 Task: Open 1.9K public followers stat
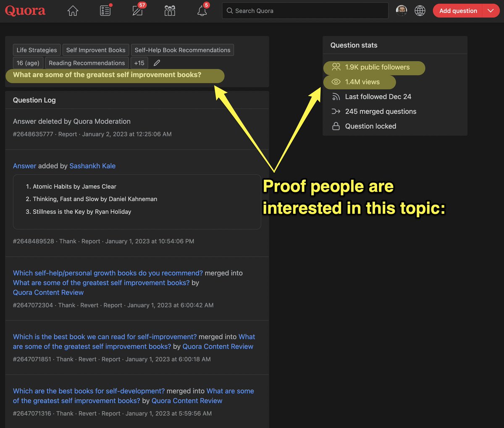377,67
